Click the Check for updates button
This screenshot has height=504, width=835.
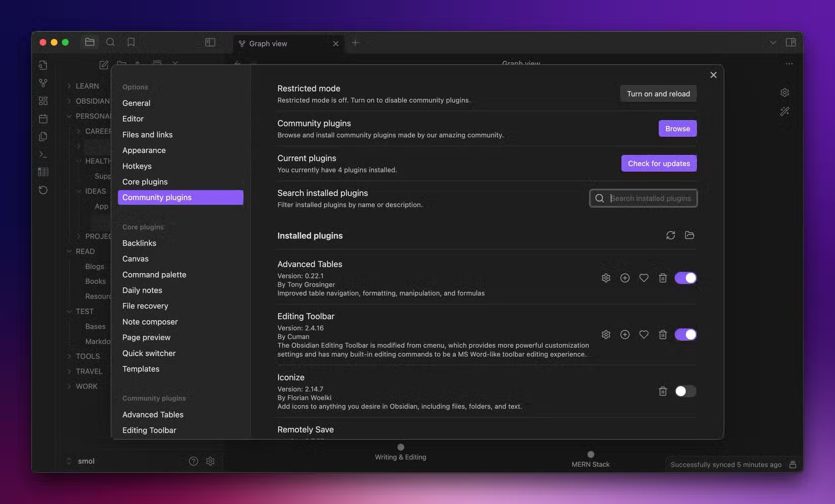pyautogui.click(x=658, y=163)
